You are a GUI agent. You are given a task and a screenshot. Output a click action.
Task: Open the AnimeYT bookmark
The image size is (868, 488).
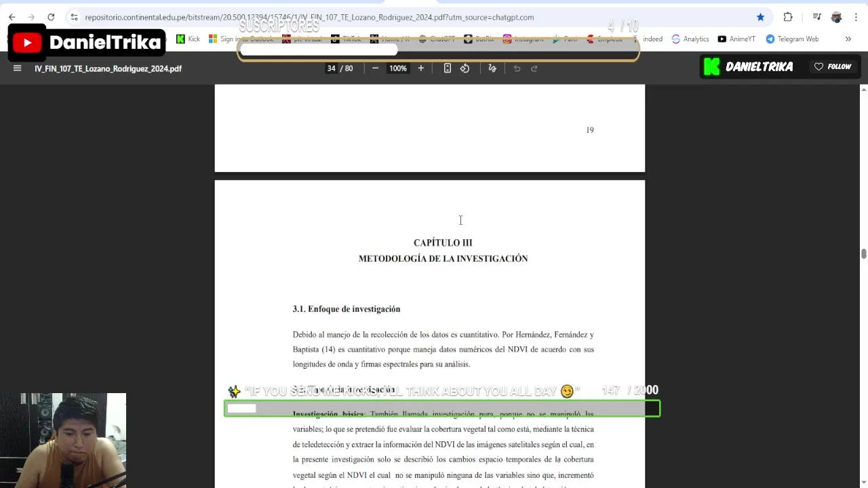736,39
